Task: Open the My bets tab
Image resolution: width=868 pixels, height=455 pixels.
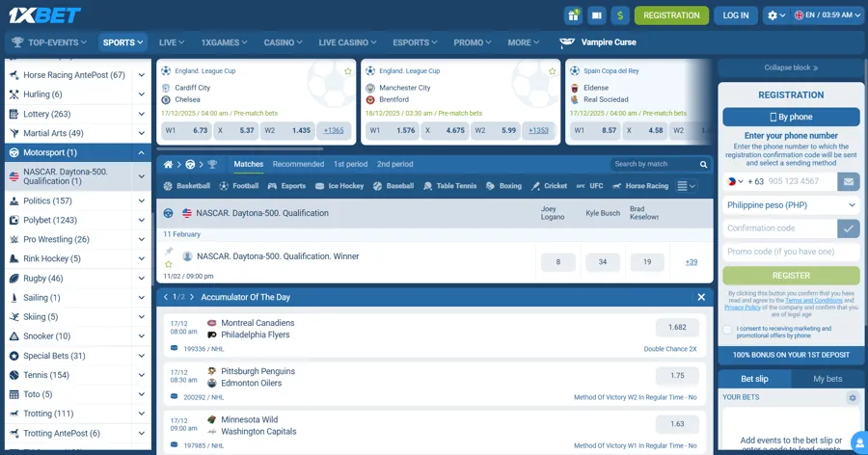Action: coord(827,379)
